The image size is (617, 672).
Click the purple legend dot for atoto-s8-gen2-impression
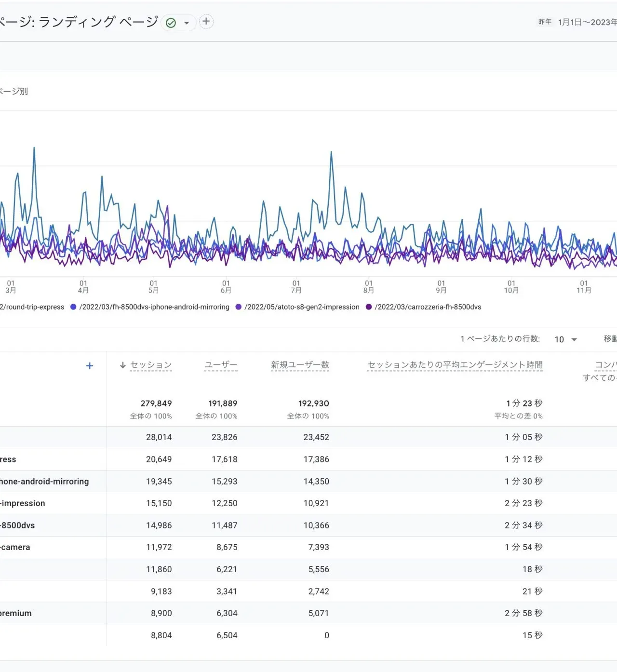click(238, 307)
